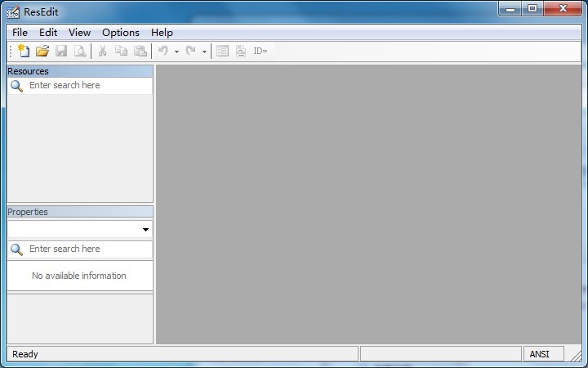
Task: Click the Save floppy disk icon
Action: click(x=61, y=51)
